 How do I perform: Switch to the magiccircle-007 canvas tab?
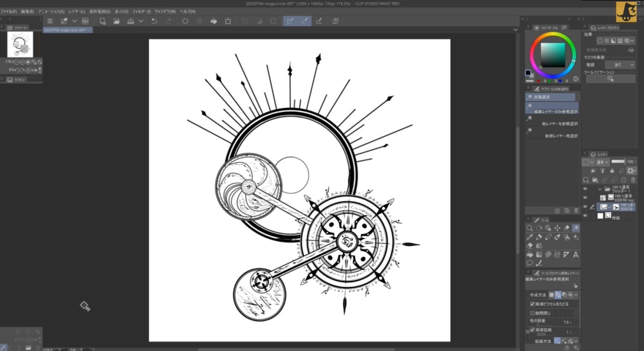(x=67, y=30)
